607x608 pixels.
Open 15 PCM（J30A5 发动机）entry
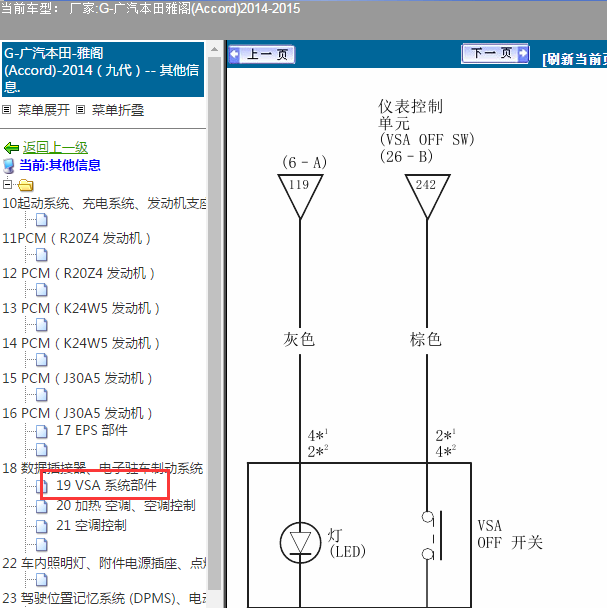click(77, 378)
